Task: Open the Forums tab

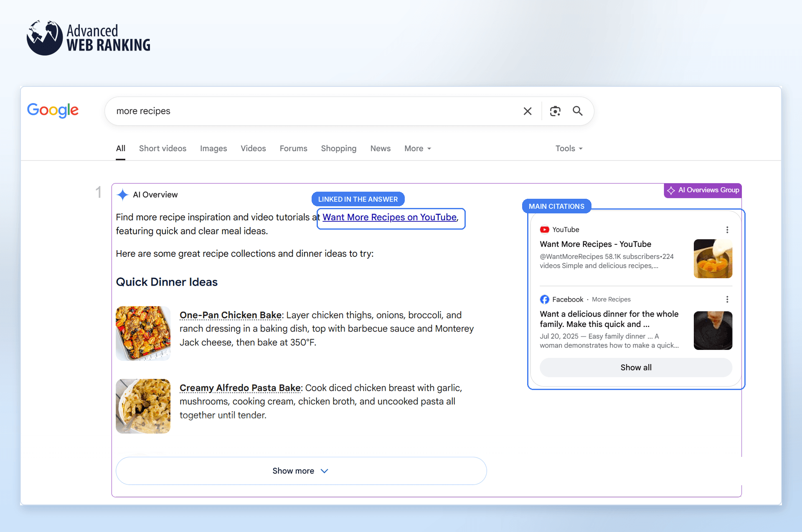Action: pyautogui.click(x=294, y=149)
